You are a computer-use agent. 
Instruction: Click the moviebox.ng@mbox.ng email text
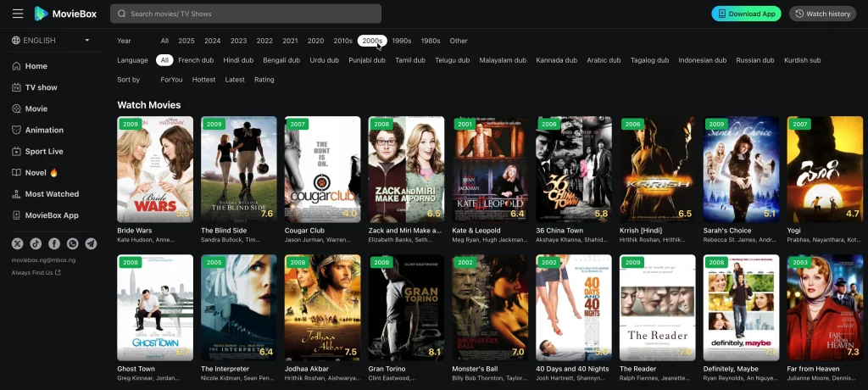tap(44, 260)
